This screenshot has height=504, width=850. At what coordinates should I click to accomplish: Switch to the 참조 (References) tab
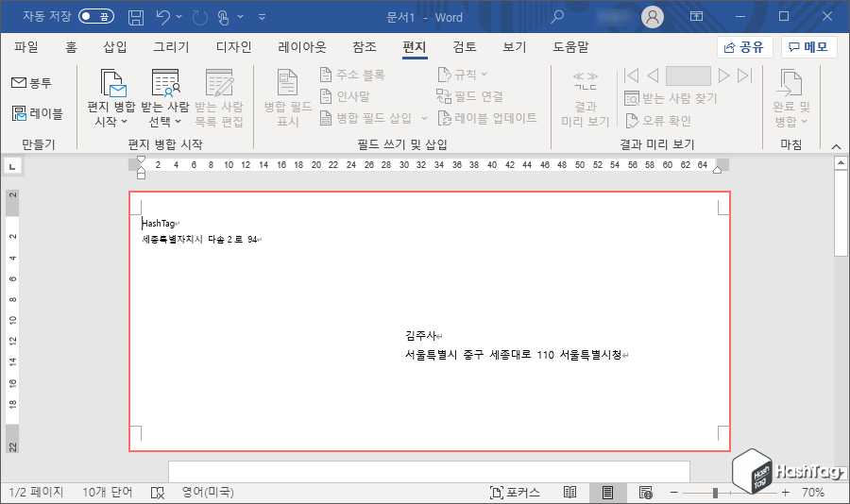[x=365, y=47]
